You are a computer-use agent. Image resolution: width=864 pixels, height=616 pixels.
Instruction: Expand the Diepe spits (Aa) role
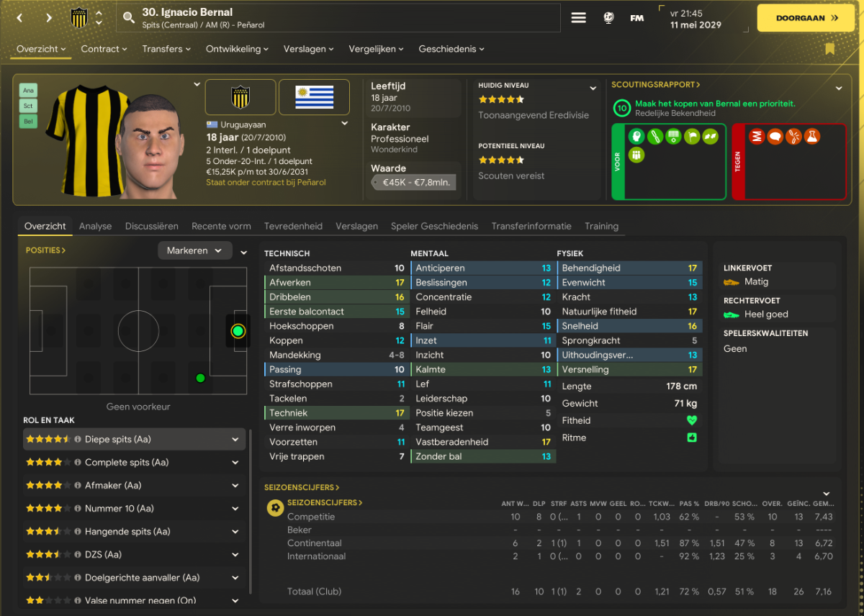tap(235, 439)
